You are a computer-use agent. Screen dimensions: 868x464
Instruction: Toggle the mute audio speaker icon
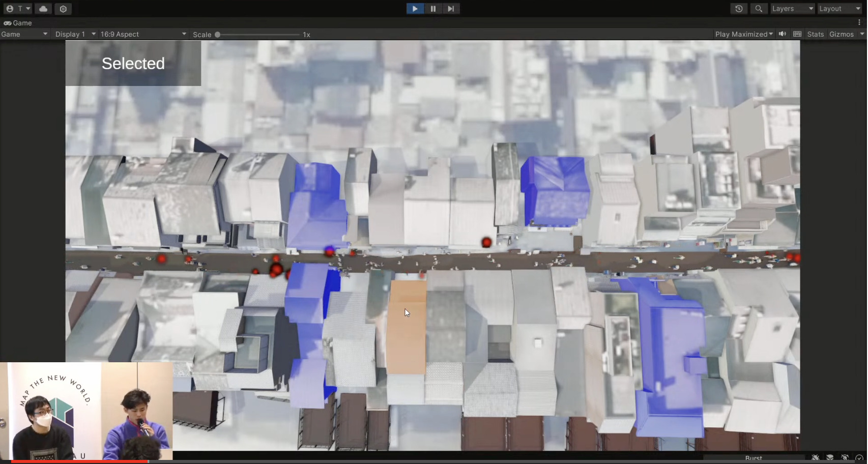point(783,34)
